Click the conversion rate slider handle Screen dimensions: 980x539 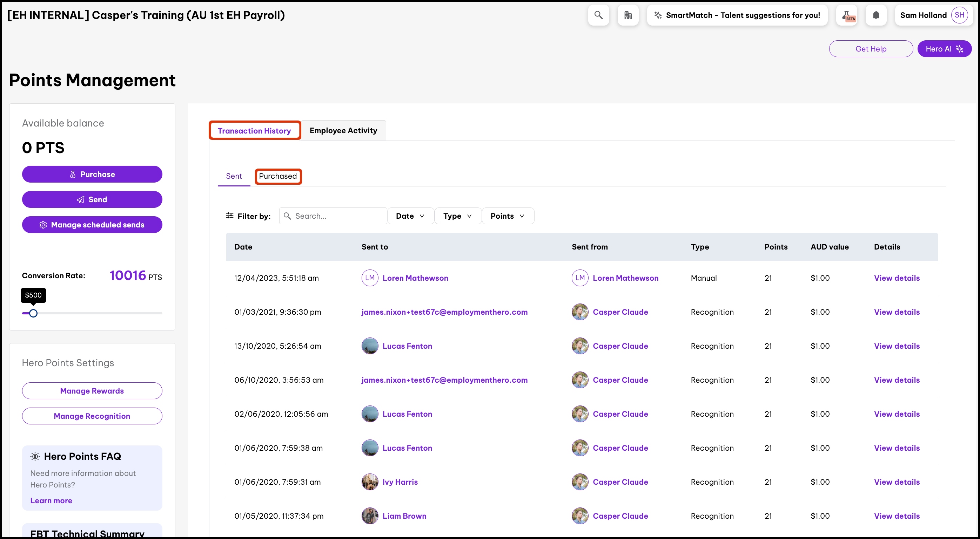33,313
